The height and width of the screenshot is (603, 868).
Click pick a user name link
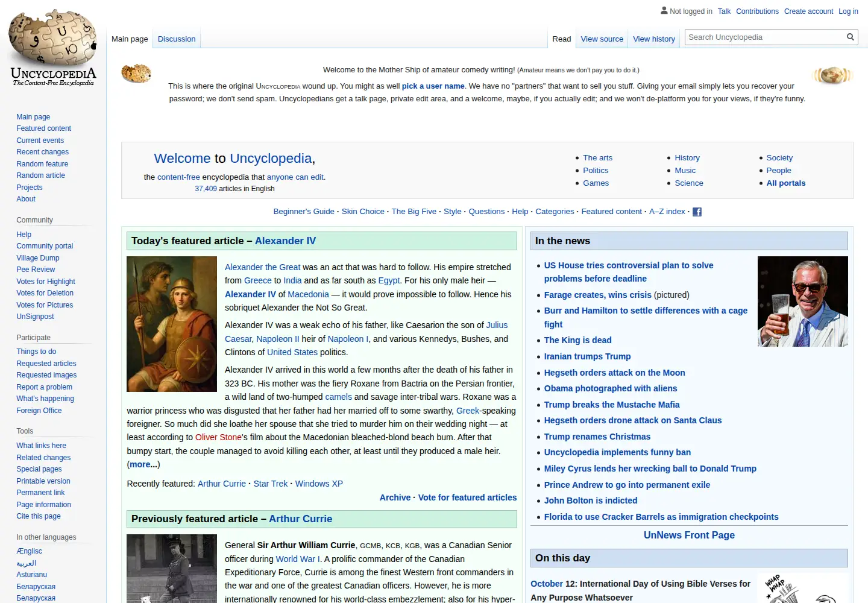pyautogui.click(x=433, y=86)
